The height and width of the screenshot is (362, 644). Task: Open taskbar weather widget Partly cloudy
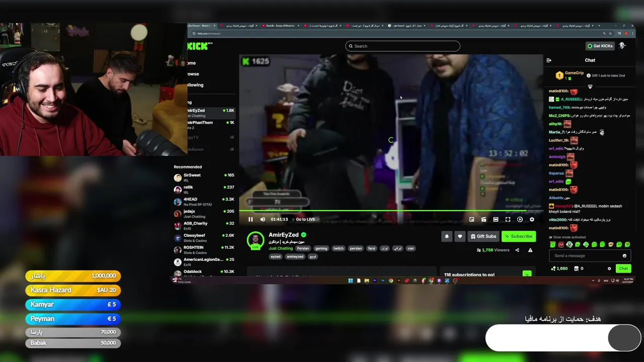click(x=181, y=281)
